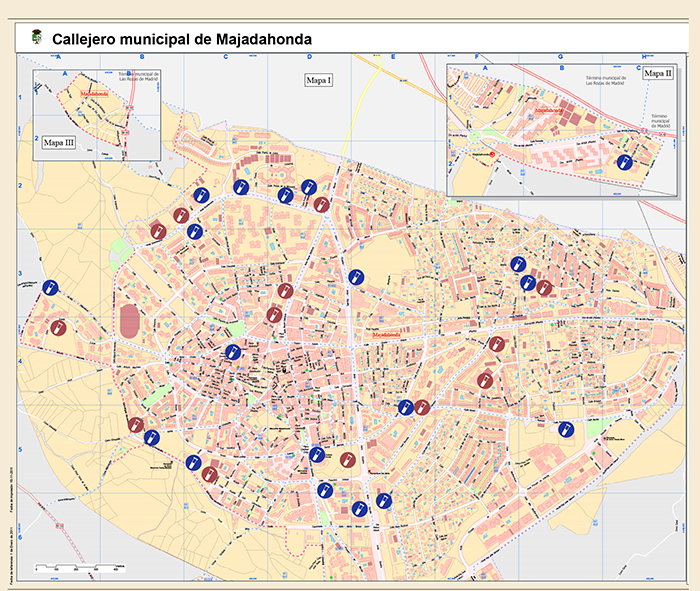
Task: Click grid row number 6 on the left edge
Action: pos(20,537)
